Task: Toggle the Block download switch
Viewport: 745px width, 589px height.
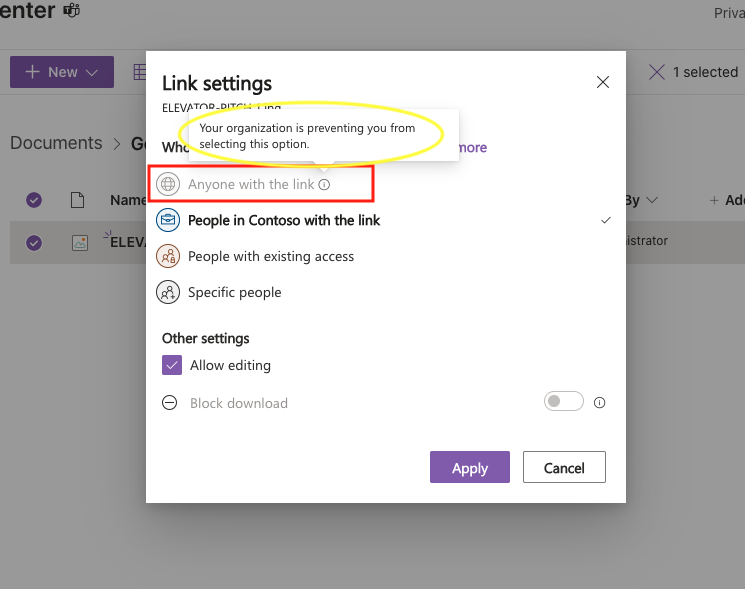Action: [x=564, y=402]
